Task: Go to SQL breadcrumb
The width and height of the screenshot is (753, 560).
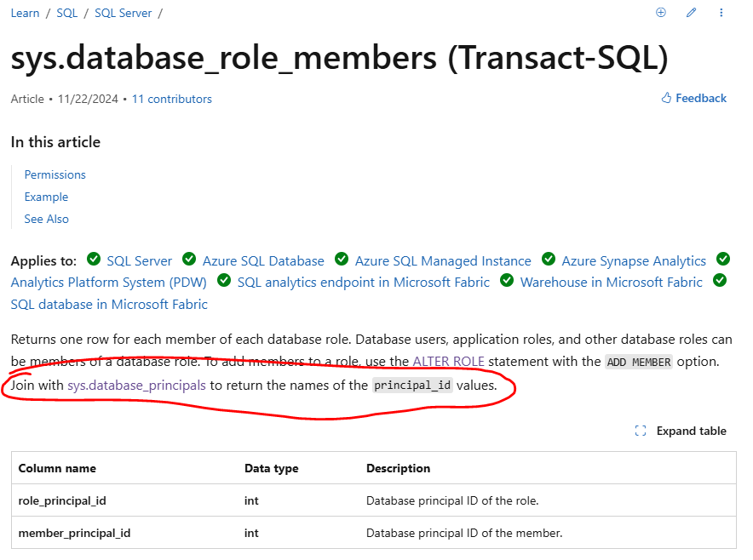Action: click(x=66, y=13)
